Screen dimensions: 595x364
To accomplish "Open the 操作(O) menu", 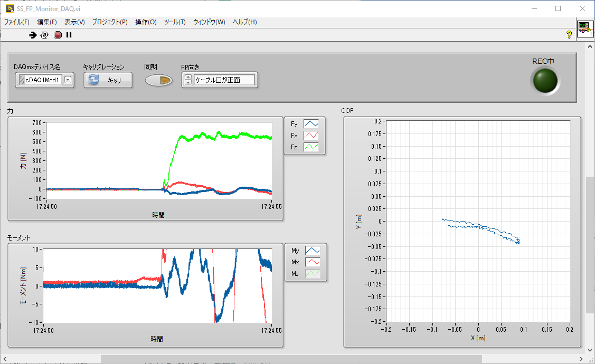I will [x=146, y=22].
